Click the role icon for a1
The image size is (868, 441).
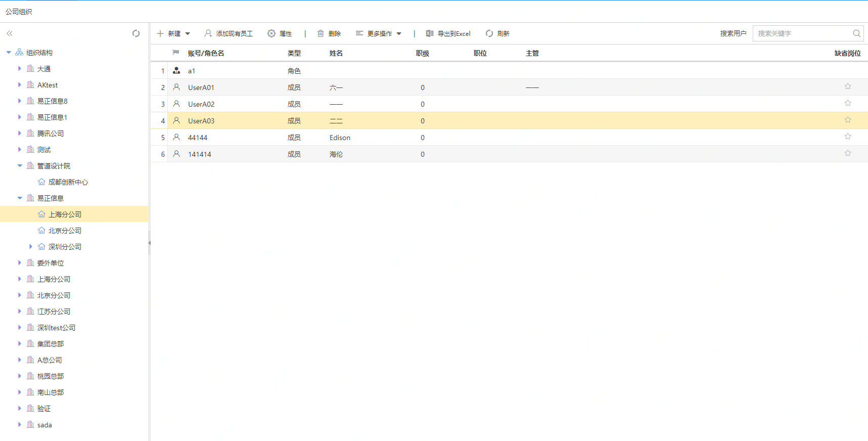(x=176, y=70)
